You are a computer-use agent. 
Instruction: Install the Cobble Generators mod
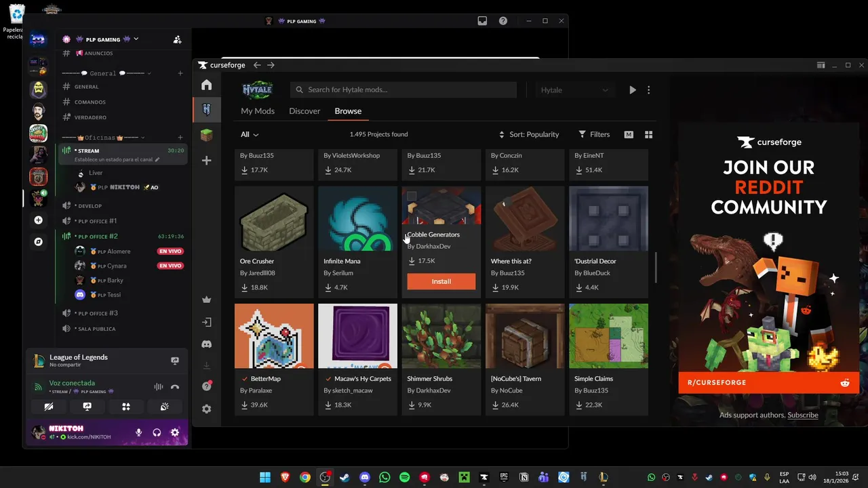pyautogui.click(x=441, y=281)
